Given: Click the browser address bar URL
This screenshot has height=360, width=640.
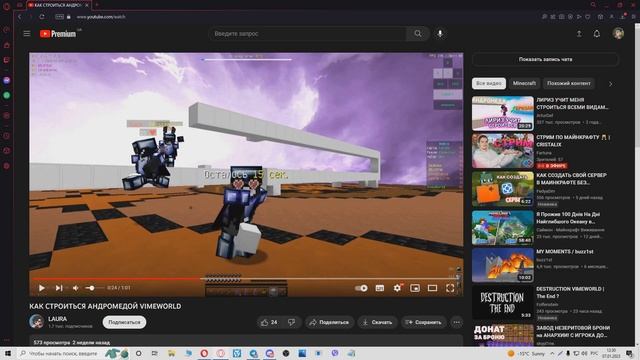Looking at the screenshot, I should 101,17.
